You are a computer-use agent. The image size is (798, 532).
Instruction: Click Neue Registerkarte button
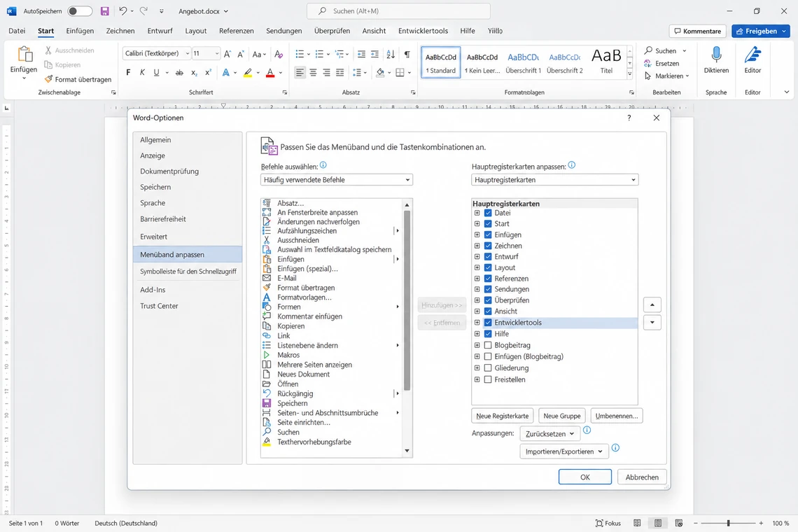503,416
